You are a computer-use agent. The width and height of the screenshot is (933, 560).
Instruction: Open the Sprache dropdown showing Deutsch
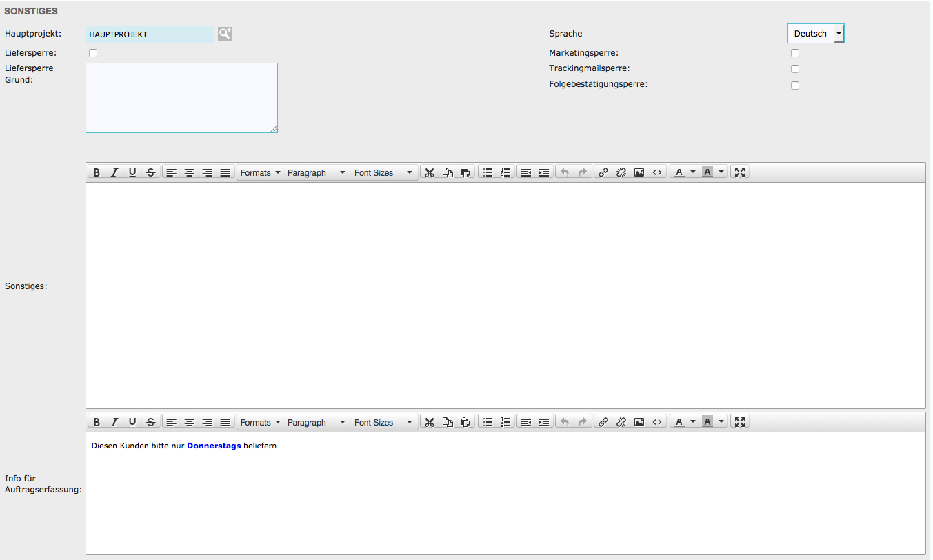(816, 34)
